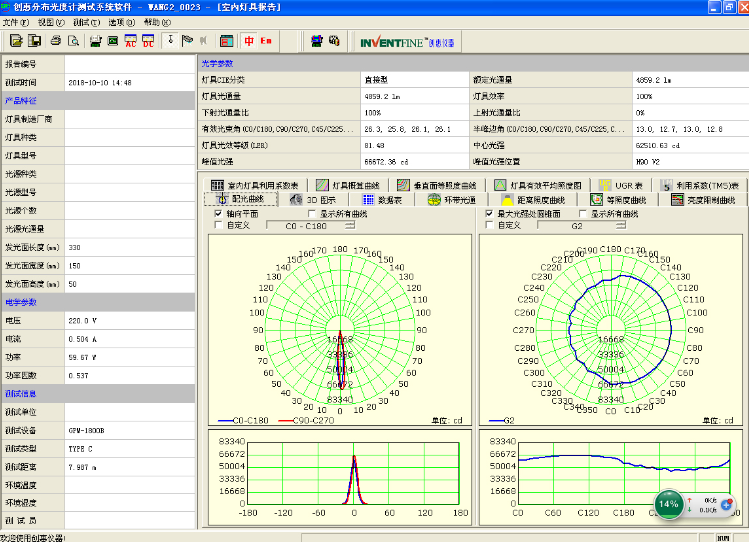This screenshot has width=749, height=542.
Task: Click the green 14% floating speed ball
Action: pyautogui.click(x=668, y=504)
